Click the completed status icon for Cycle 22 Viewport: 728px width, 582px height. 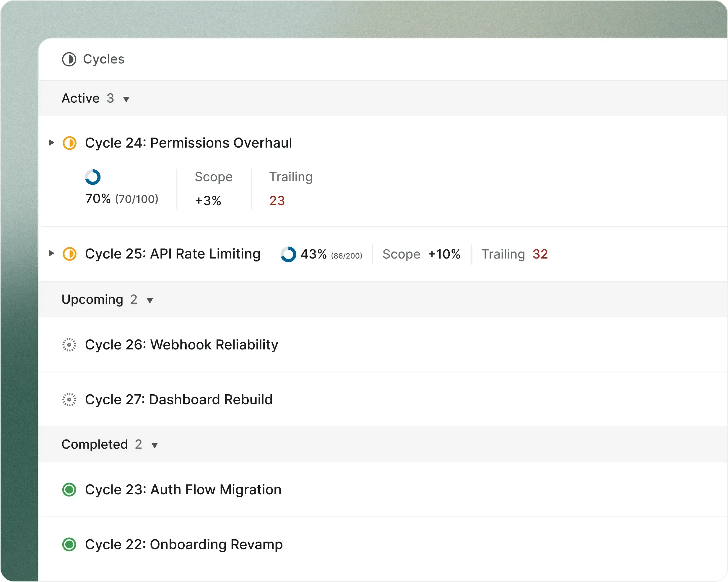click(69, 544)
